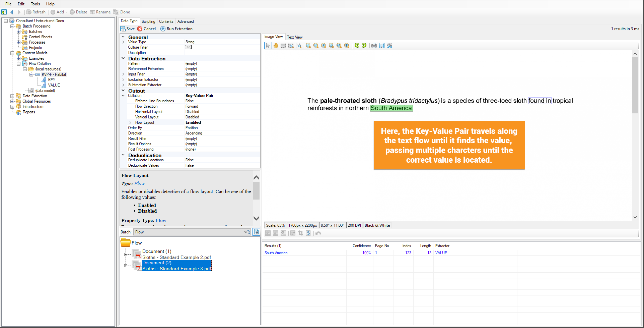Image resolution: width=644 pixels, height=328 pixels.
Task: Select the hand pan tool
Action: [x=276, y=46]
